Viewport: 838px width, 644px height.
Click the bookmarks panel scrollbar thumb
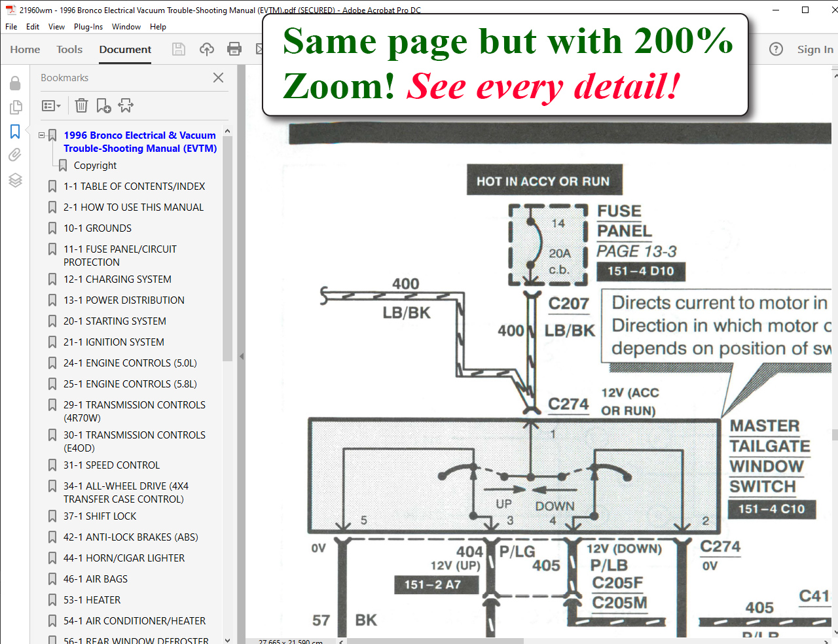227,249
